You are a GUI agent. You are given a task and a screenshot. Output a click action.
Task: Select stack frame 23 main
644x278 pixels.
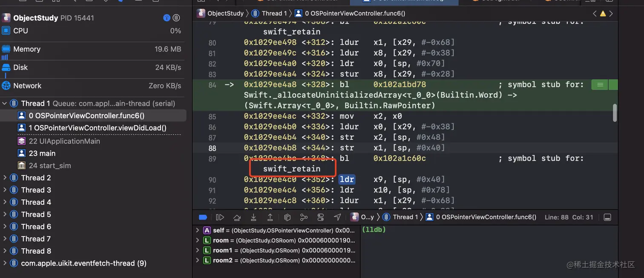[93, 153]
